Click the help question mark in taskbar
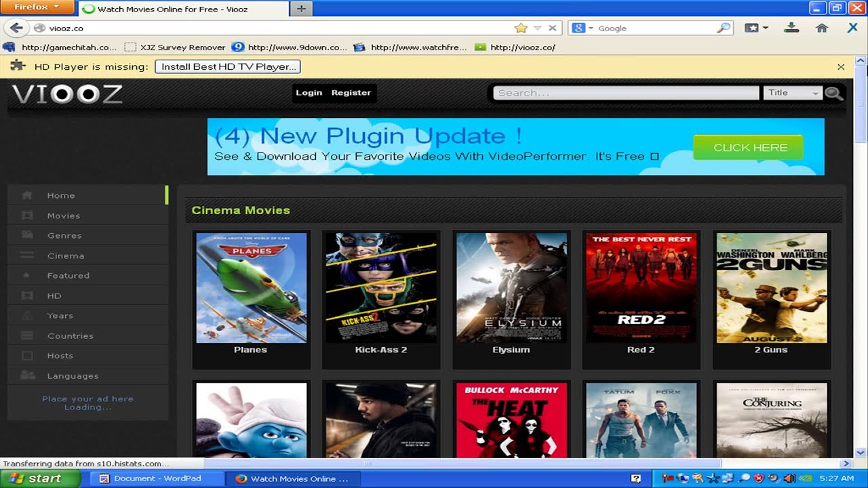 (636, 479)
